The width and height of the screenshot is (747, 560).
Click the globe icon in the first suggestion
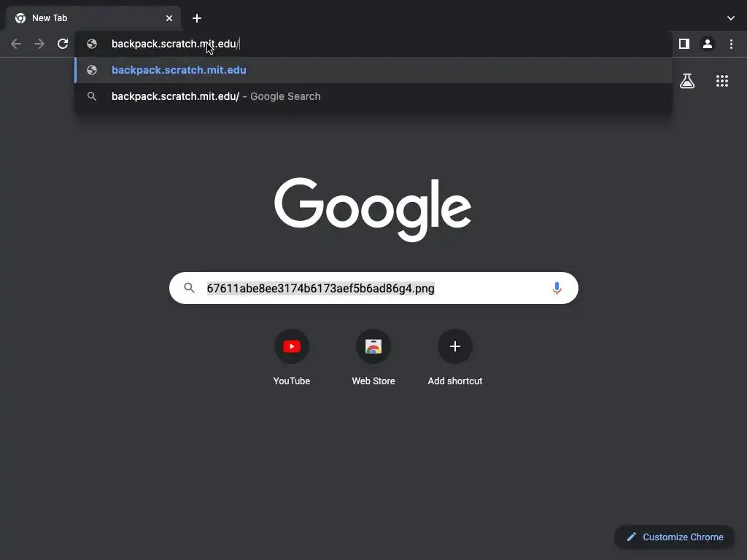(92, 70)
